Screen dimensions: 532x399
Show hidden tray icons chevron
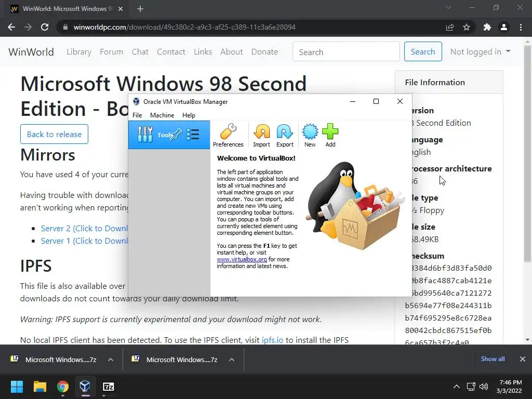(457, 387)
